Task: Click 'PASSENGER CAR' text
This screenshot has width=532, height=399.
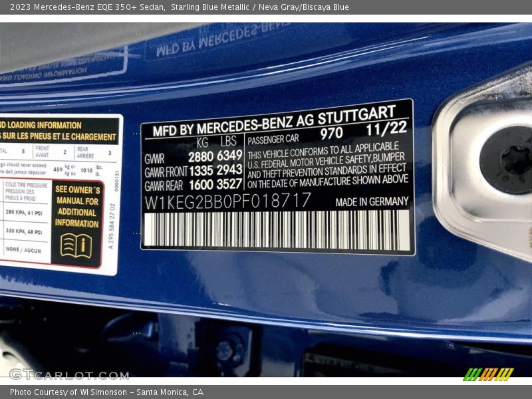Action: (x=273, y=140)
